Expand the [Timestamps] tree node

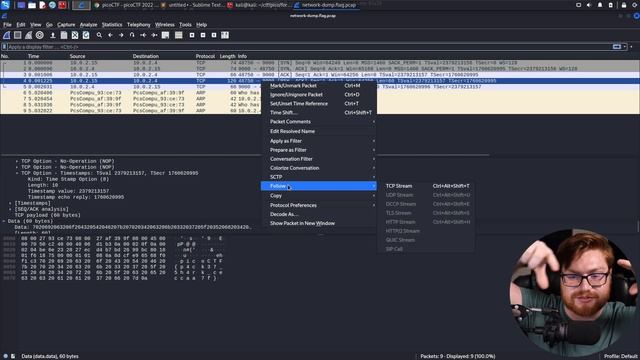tap(10, 203)
